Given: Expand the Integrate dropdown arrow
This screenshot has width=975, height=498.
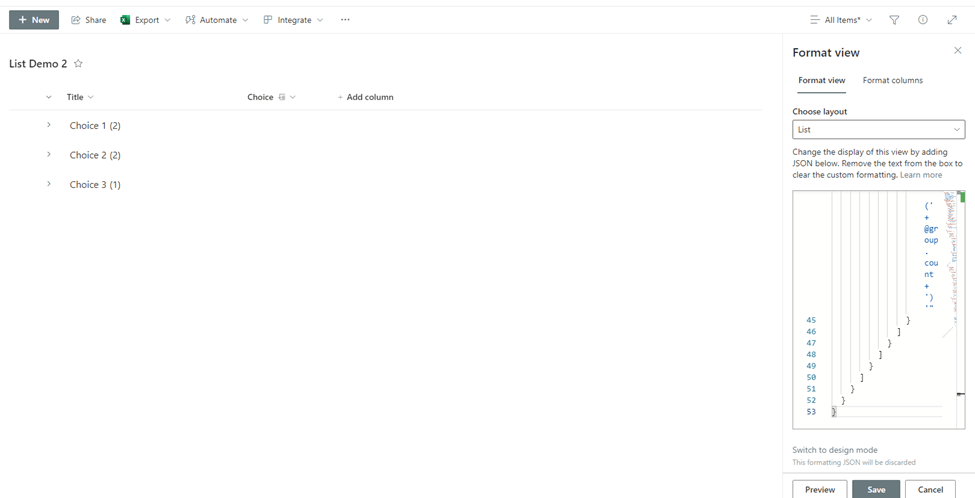Looking at the screenshot, I should tap(320, 20).
